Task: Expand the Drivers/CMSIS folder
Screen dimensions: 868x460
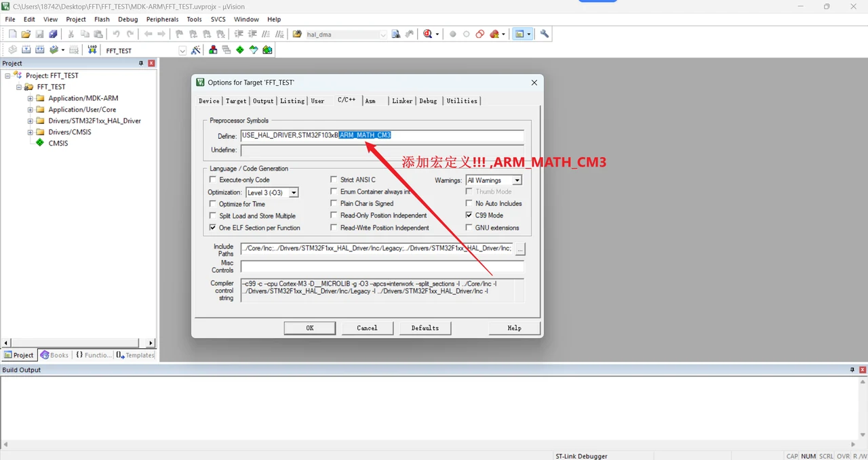Action: click(31, 132)
